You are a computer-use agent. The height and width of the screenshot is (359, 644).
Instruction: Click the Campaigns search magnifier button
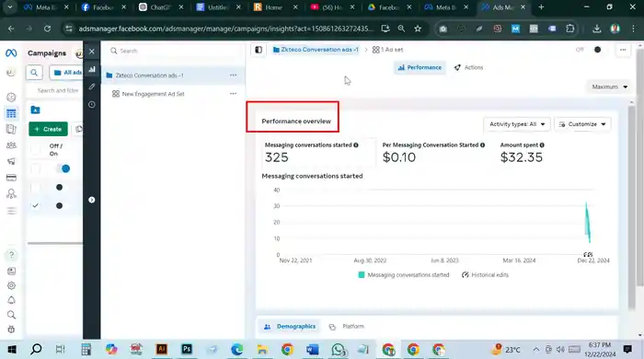pyautogui.click(x=34, y=73)
